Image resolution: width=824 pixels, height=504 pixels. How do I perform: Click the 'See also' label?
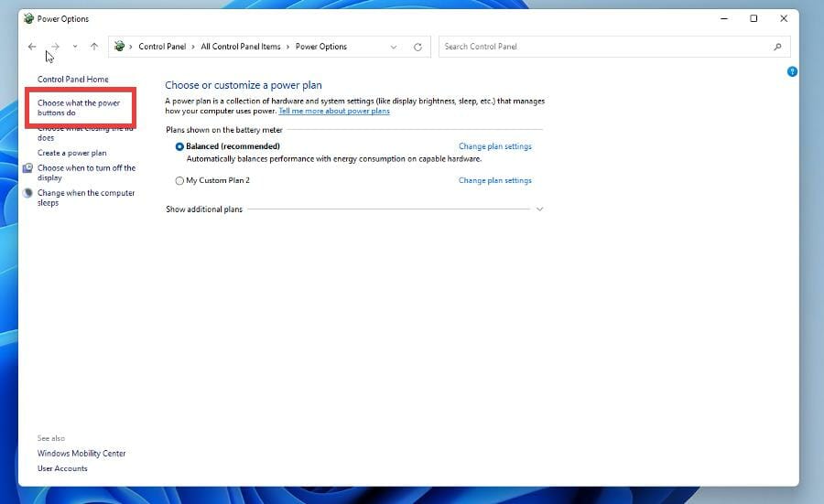[x=51, y=438]
